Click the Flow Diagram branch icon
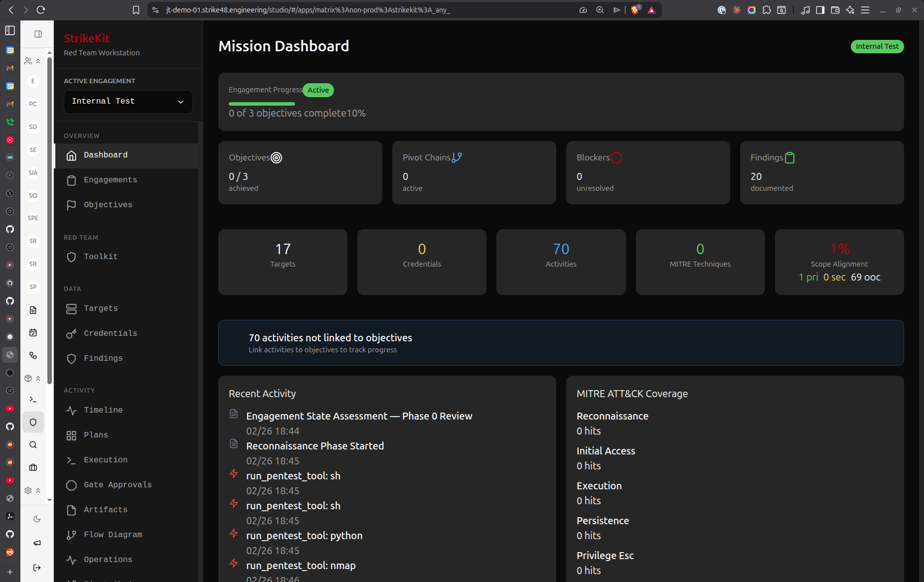924x582 pixels. [x=71, y=535]
